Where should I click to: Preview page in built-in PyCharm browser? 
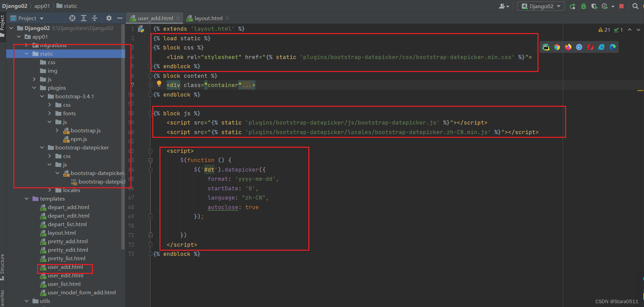coord(546,47)
